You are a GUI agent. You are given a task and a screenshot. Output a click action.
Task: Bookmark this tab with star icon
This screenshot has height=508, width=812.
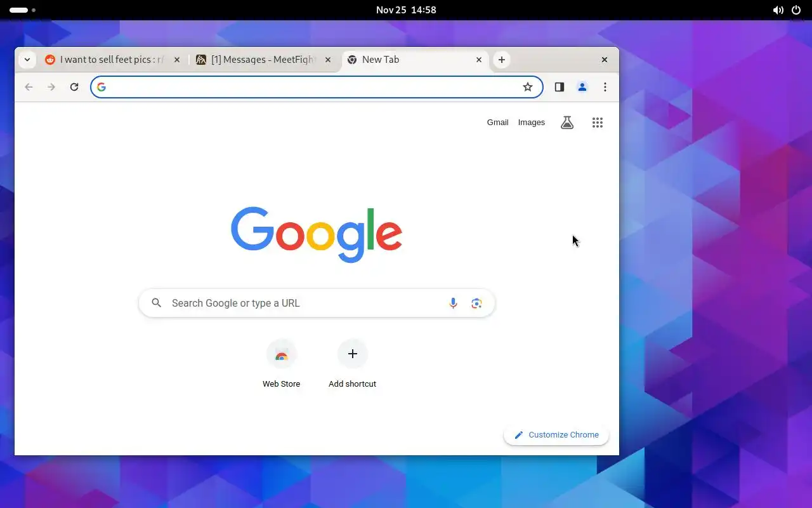pos(528,87)
